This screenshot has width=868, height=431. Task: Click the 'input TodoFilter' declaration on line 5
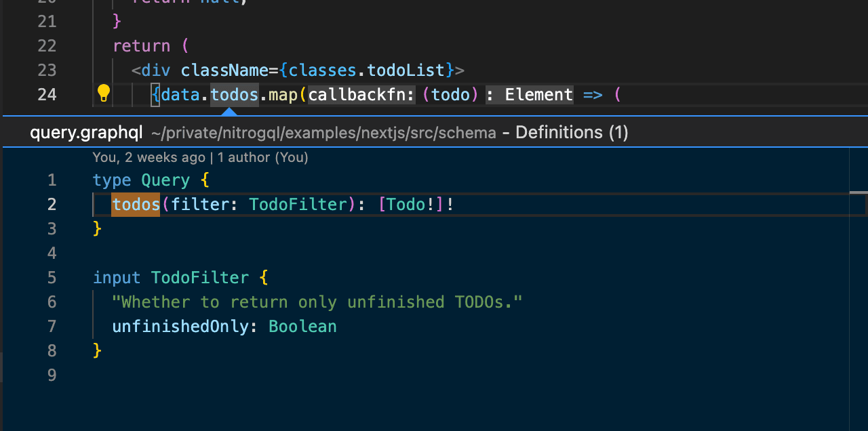(x=170, y=277)
